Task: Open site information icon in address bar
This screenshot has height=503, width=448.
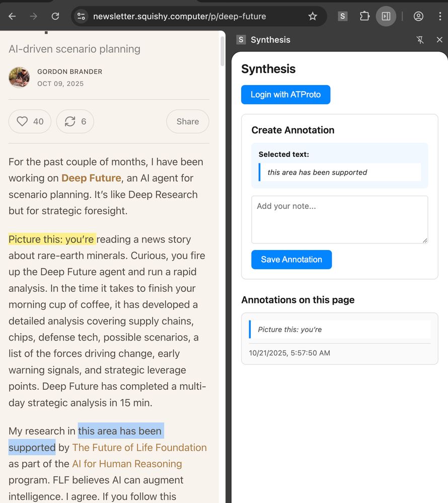Action: [x=81, y=16]
